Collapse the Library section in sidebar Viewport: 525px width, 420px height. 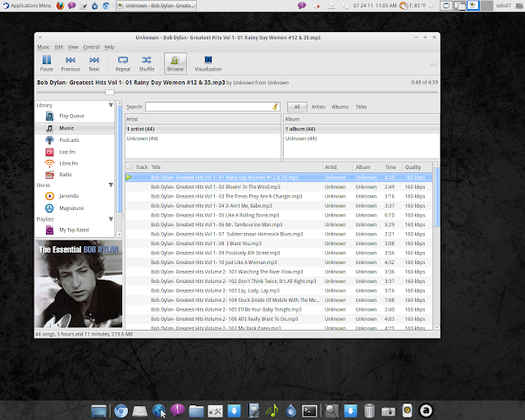pos(111,105)
